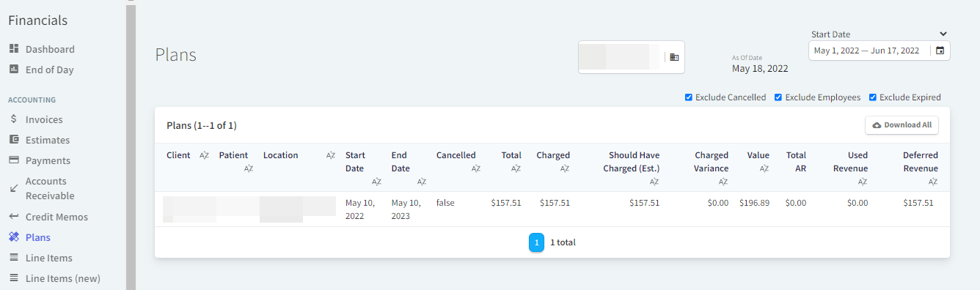Click the Download All button
This screenshot has height=290, width=980.
coord(902,125)
